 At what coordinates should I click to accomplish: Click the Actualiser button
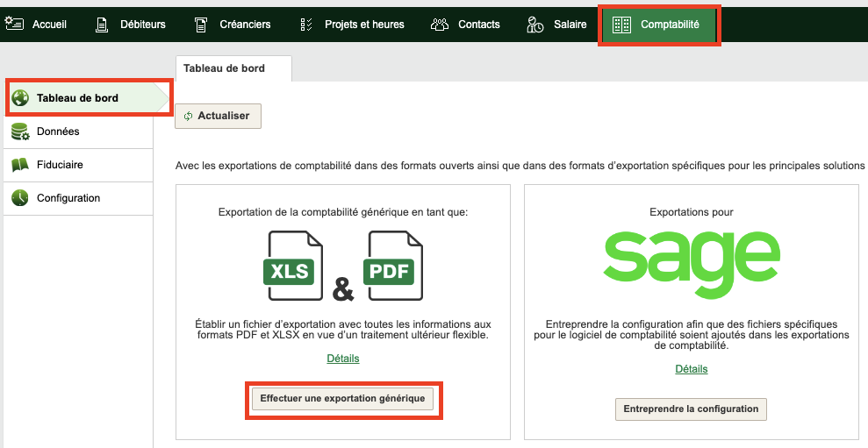219,116
